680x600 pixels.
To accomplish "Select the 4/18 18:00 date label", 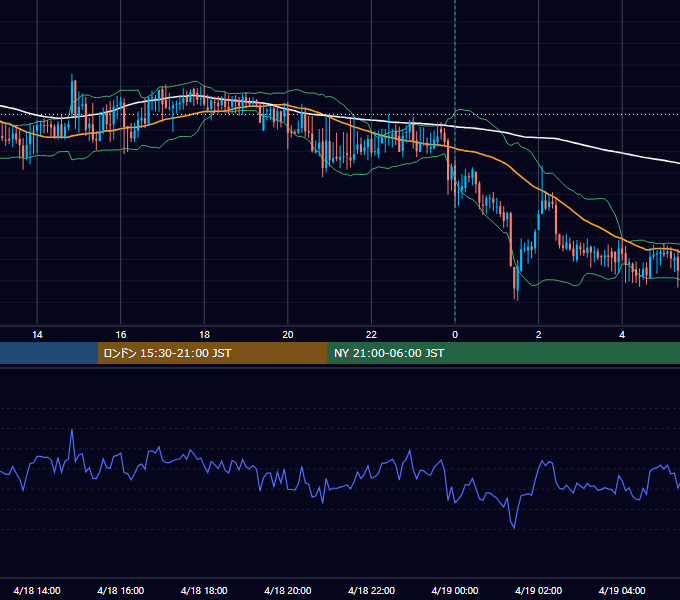I will coord(204,590).
